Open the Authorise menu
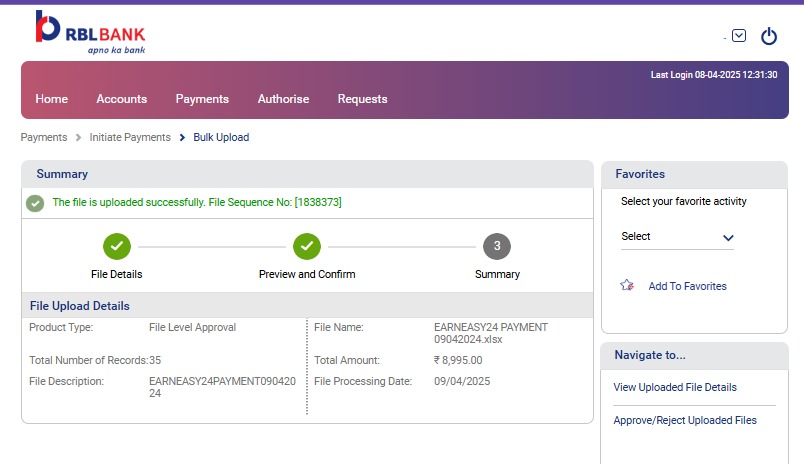The width and height of the screenshot is (804, 464). pyautogui.click(x=283, y=99)
